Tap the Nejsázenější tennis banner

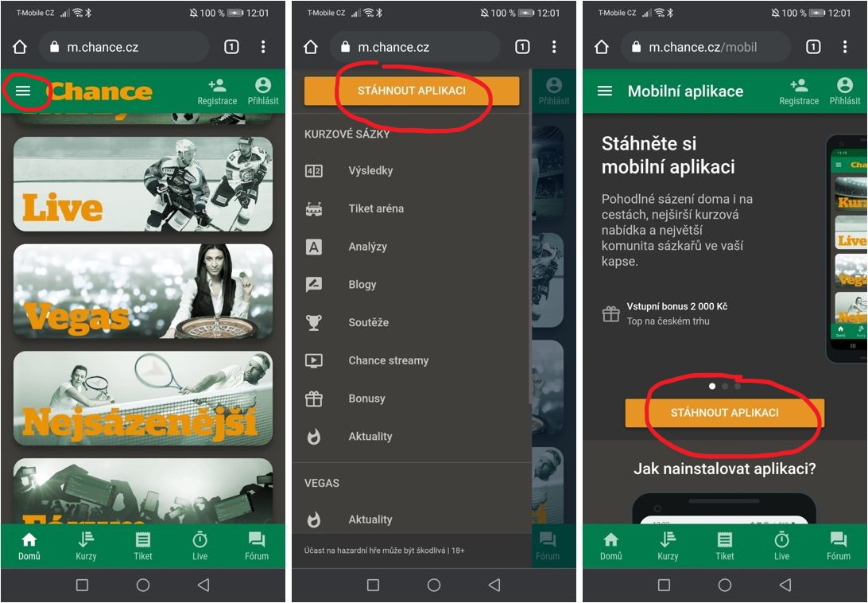coord(143,398)
